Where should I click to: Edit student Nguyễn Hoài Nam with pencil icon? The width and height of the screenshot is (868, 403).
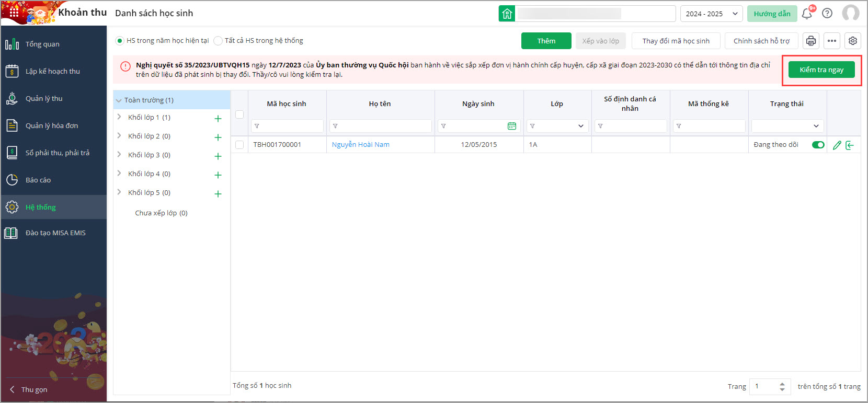[837, 145]
